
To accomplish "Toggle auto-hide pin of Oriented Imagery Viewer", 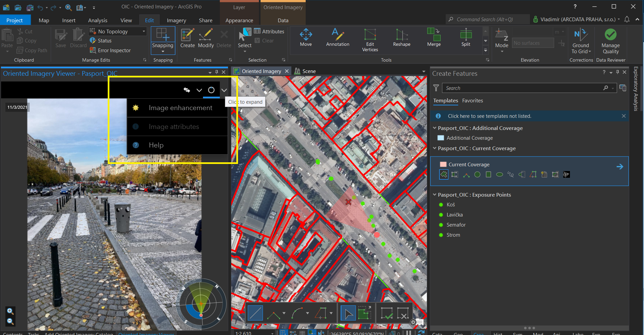I will pos(216,72).
